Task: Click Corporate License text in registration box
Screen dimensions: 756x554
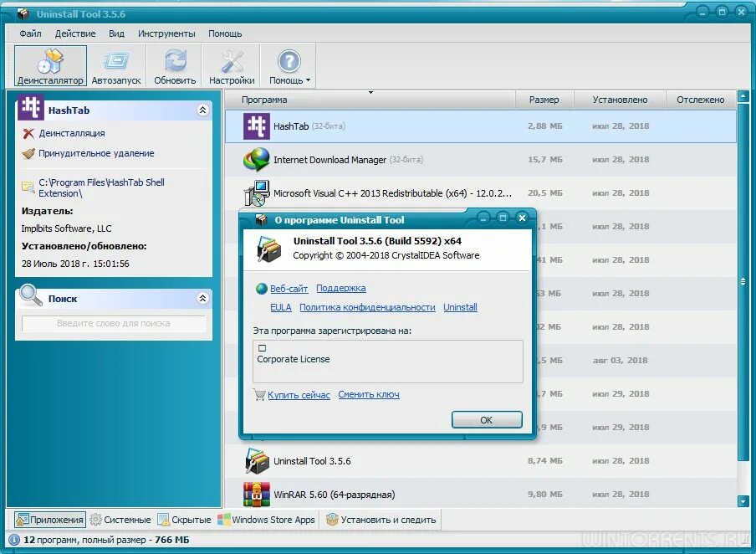Action: [294, 360]
